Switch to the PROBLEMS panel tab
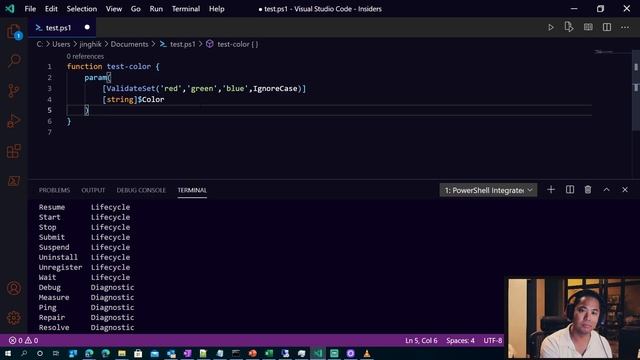 tap(54, 190)
